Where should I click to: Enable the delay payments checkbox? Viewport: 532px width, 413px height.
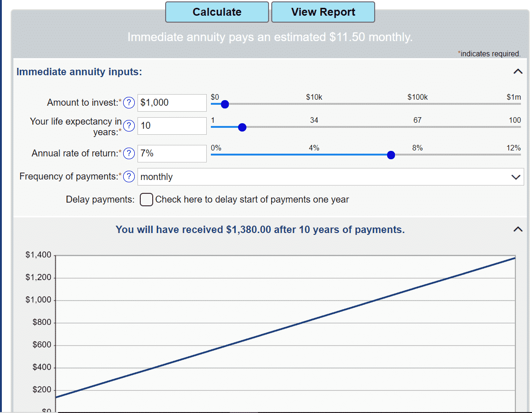[x=146, y=199]
